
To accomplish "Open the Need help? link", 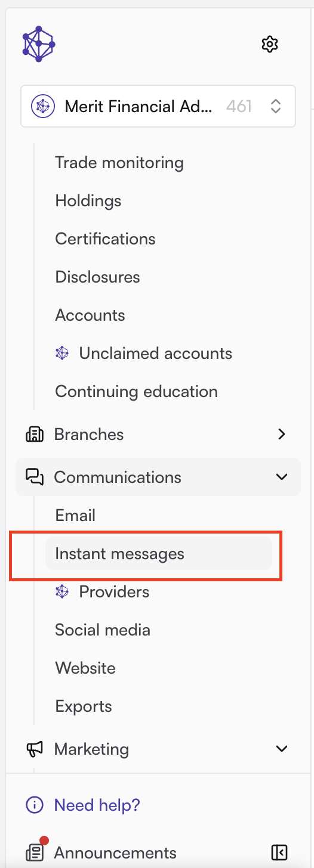I will [97, 805].
